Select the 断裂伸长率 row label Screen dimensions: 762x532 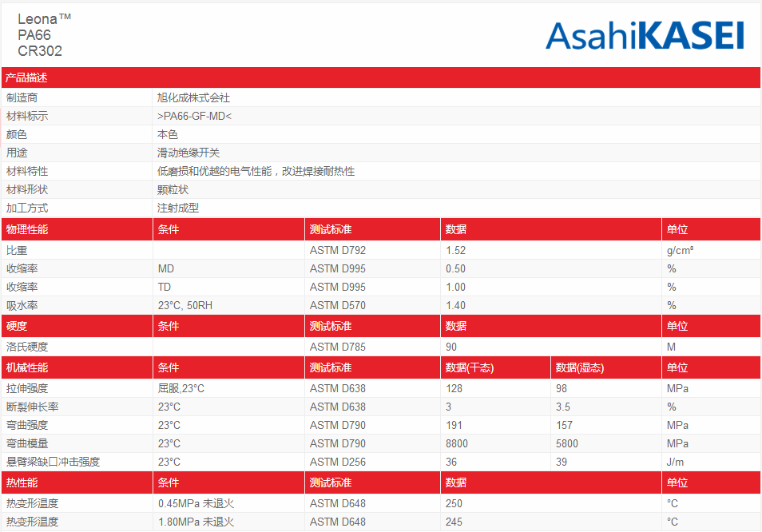[33, 407]
